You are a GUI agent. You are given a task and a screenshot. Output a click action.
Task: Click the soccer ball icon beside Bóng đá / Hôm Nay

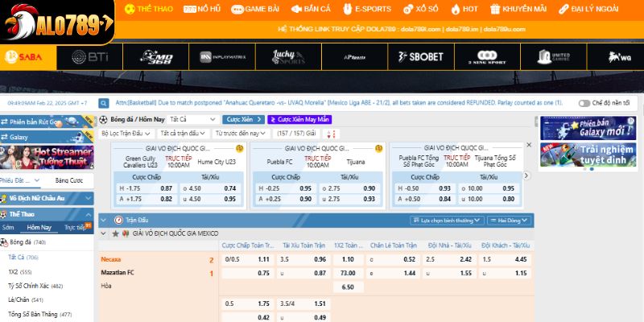coord(104,119)
